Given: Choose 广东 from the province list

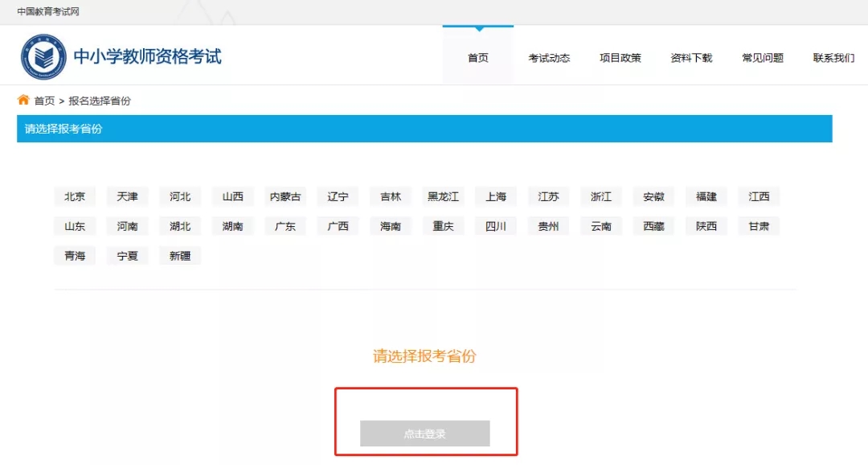Looking at the screenshot, I should [285, 226].
